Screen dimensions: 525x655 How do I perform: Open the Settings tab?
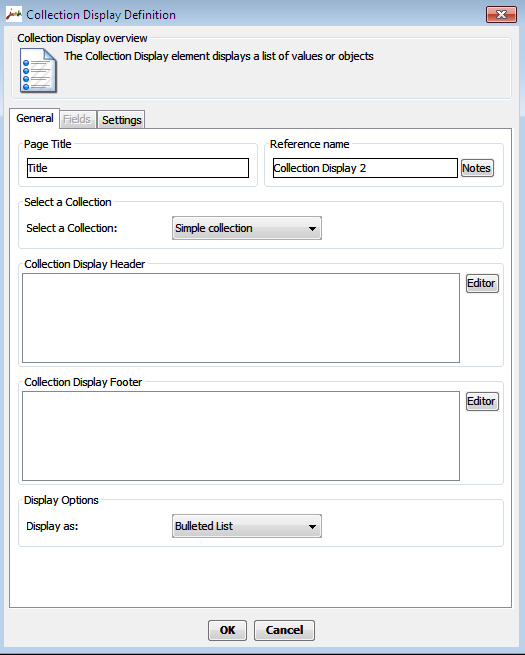[121, 120]
